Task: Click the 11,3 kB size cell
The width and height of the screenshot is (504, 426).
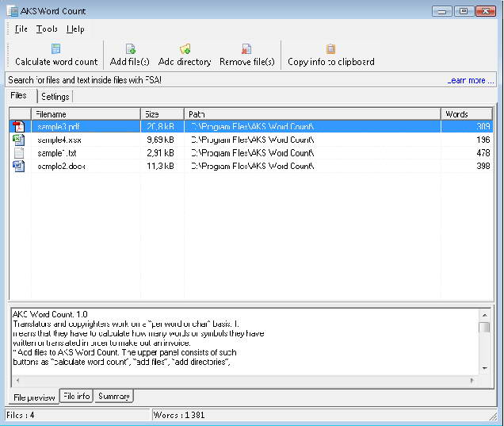Action: point(160,167)
